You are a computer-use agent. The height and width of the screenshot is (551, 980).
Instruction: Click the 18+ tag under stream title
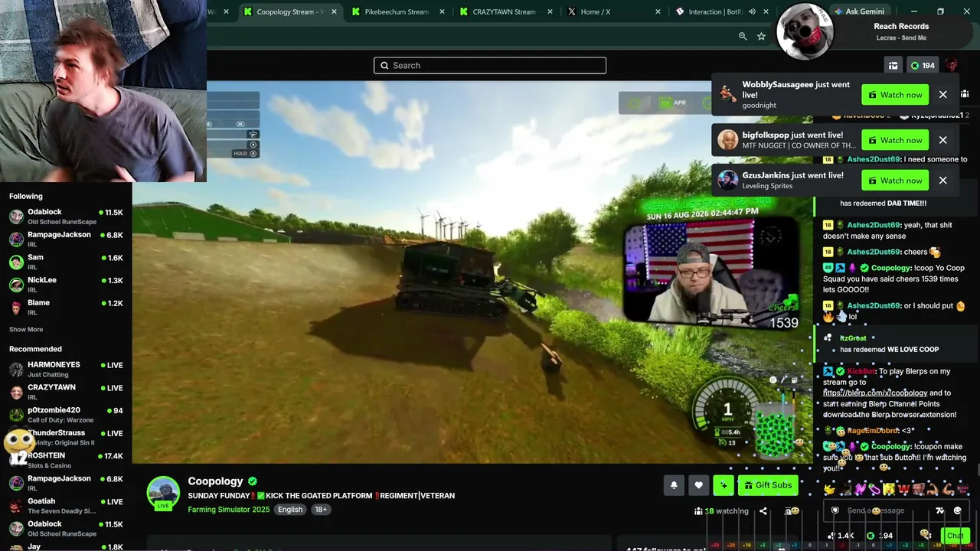tap(321, 510)
